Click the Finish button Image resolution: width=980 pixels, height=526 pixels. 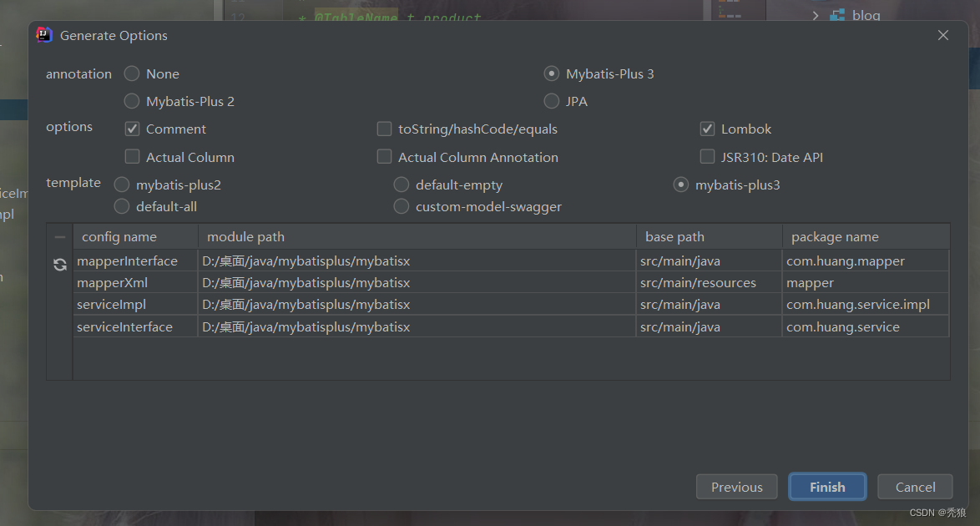(827, 487)
